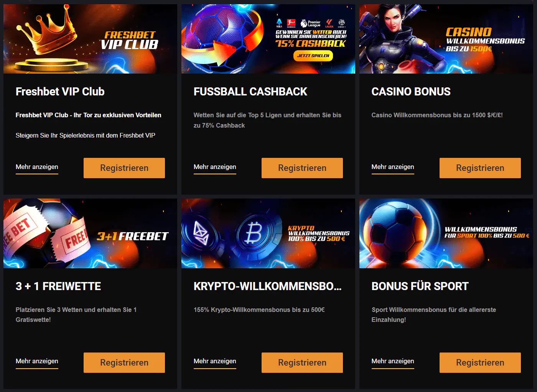This screenshot has height=392, width=537.
Task: Open the 3+1 Freebet banner image
Action: [x=90, y=233]
